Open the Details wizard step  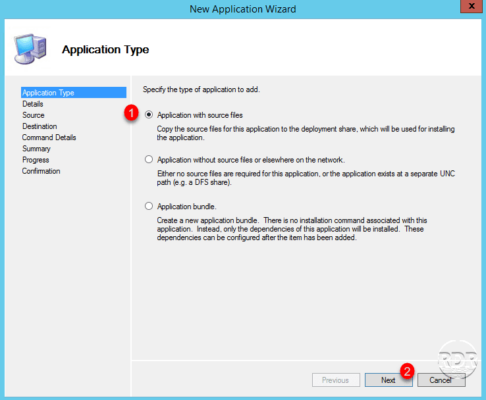coord(33,104)
